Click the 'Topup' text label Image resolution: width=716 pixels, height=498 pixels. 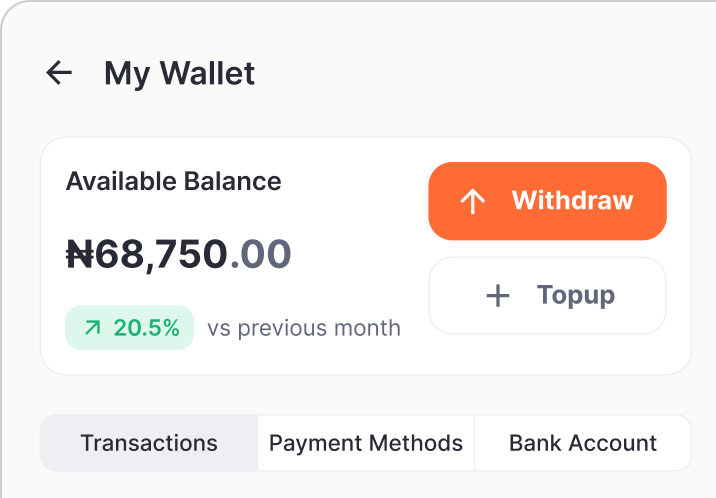tap(576, 295)
